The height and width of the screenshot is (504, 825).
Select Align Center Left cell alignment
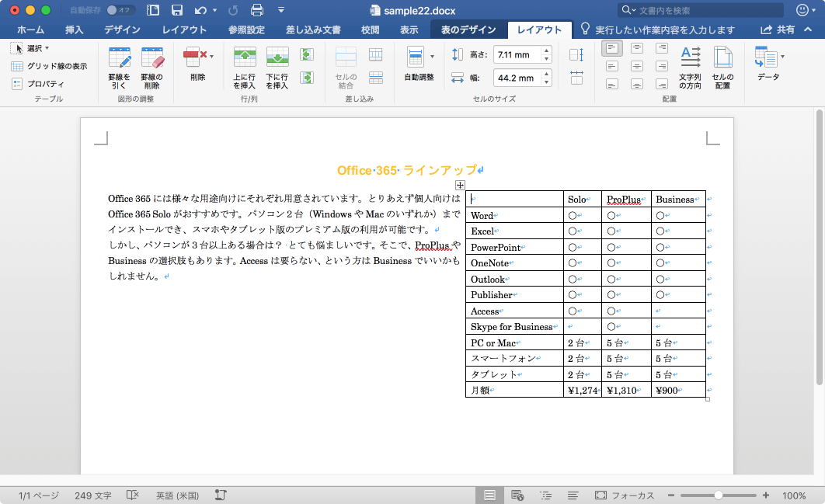pos(612,66)
